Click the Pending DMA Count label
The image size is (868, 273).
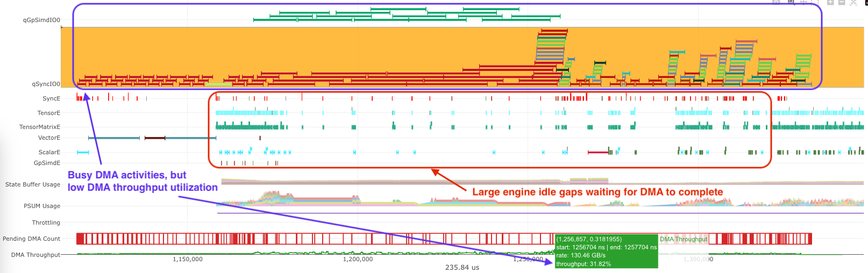(x=31, y=239)
